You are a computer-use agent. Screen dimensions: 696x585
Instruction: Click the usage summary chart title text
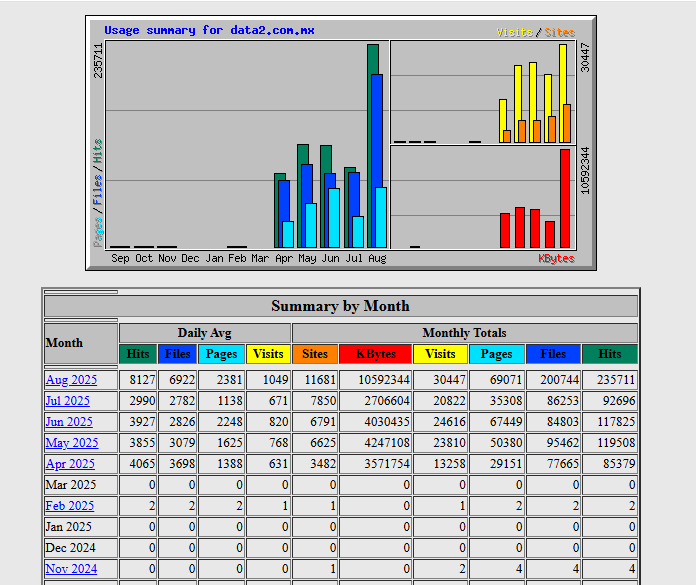point(209,30)
